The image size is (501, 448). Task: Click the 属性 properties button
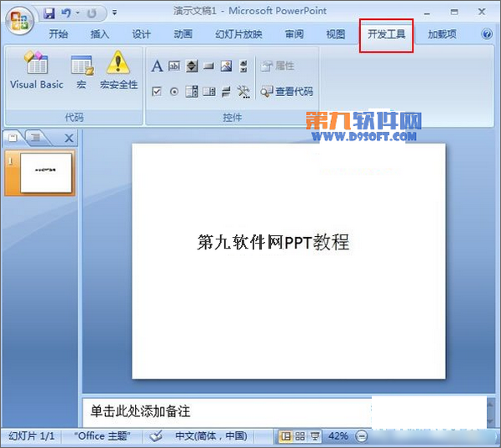pyautogui.click(x=278, y=66)
